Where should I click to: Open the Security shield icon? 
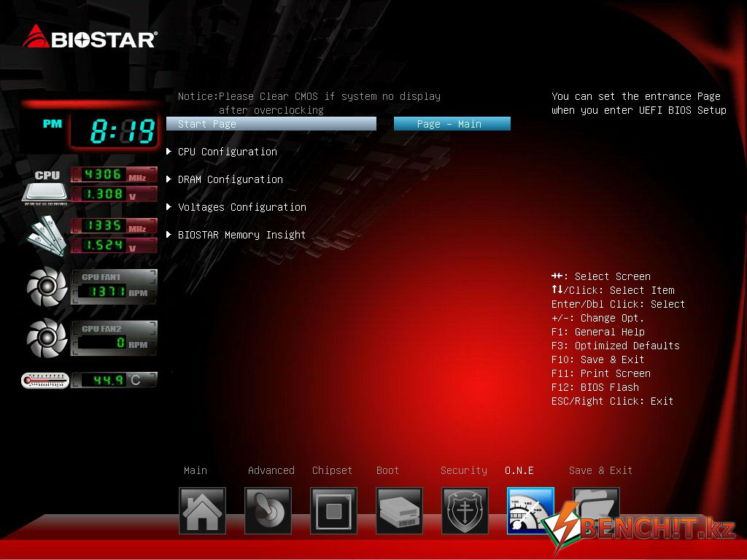[465, 510]
